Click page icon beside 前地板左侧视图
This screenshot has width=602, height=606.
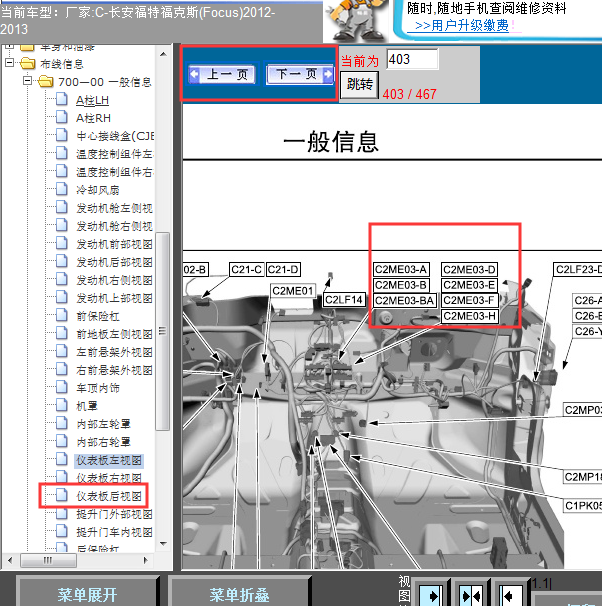point(61,333)
